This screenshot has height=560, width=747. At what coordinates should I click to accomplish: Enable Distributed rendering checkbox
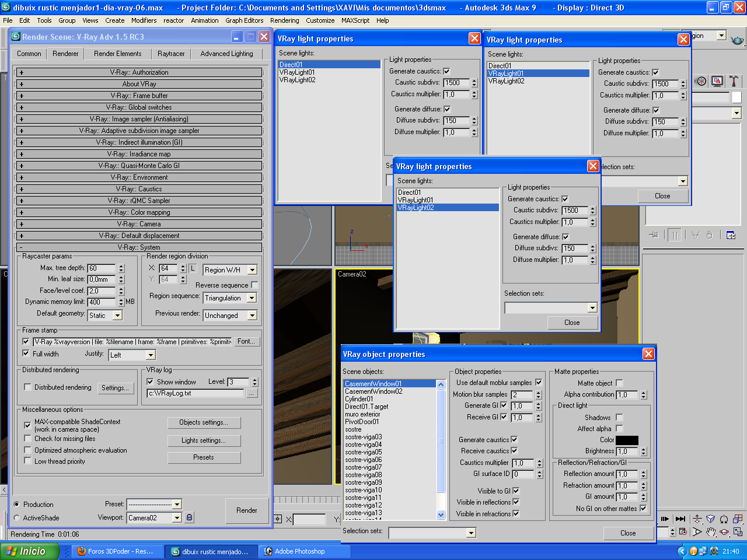pyautogui.click(x=27, y=387)
